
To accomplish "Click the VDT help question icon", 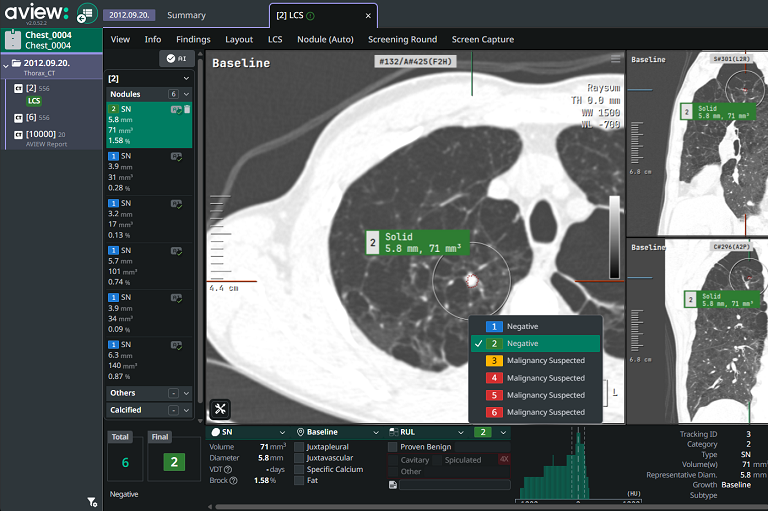I will tap(228, 469).
